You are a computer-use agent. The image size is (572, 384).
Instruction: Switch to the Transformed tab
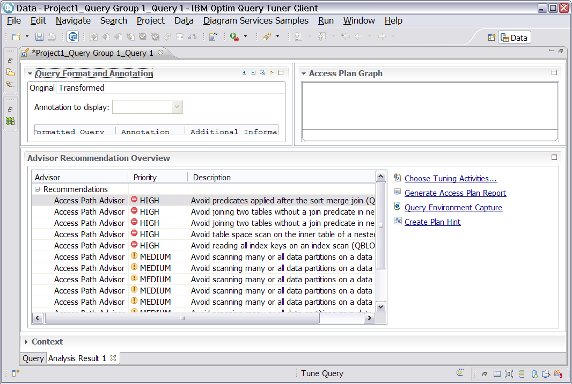[x=82, y=88]
